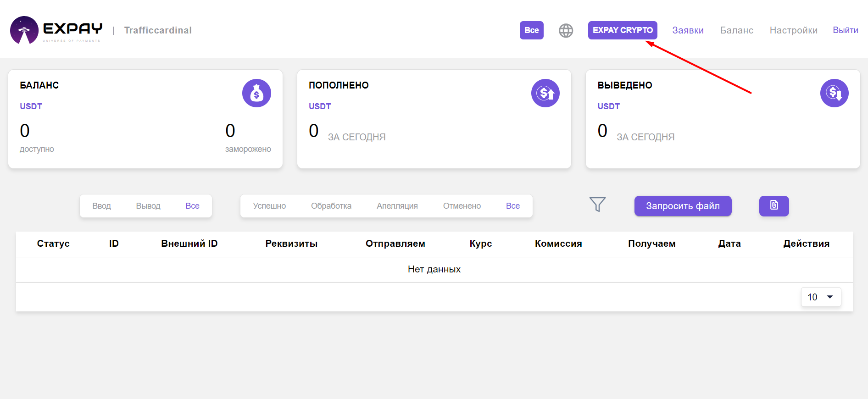Viewport: 868px width, 399px height.
Task: Click the Expay logo
Action: tap(56, 30)
